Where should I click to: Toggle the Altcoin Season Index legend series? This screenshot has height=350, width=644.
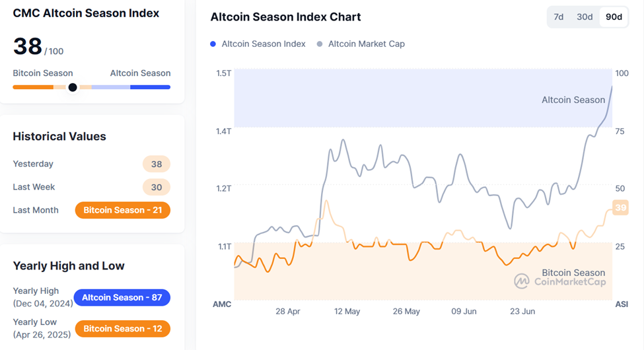(x=263, y=44)
